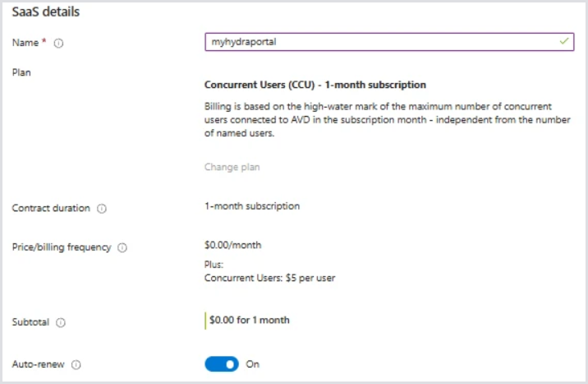Select the Concurrent Users (CCU) plan title
The width and height of the screenshot is (588, 384).
(315, 85)
